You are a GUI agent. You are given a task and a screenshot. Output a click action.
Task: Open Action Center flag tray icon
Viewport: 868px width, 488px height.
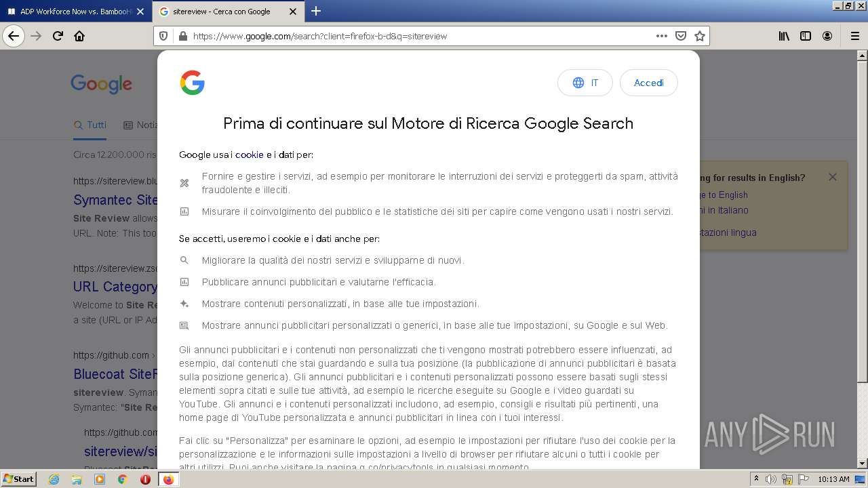(x=803, y=479)
